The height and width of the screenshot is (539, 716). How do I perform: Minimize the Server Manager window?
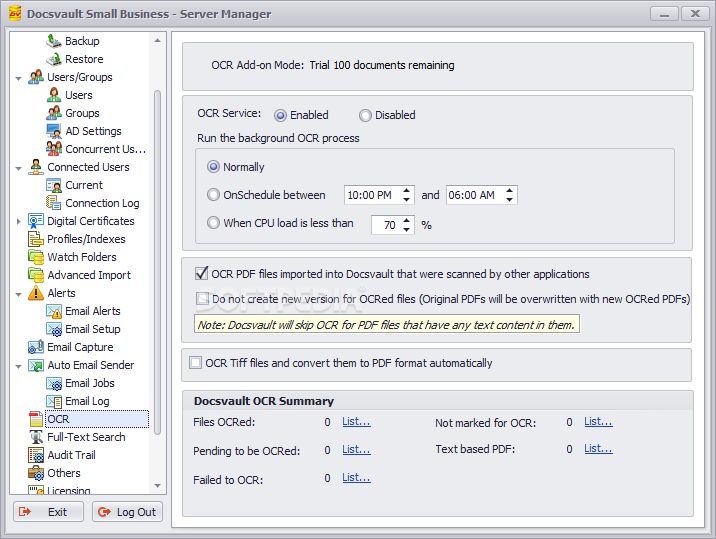tap(664, 14)
